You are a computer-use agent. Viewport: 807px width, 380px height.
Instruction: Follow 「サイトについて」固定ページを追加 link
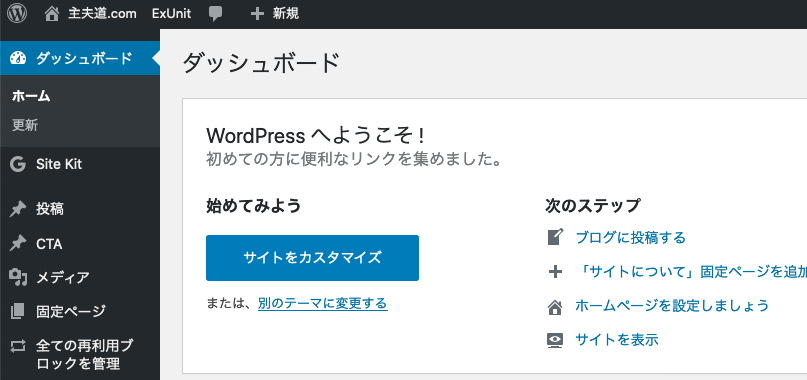[x=691, y=272]
